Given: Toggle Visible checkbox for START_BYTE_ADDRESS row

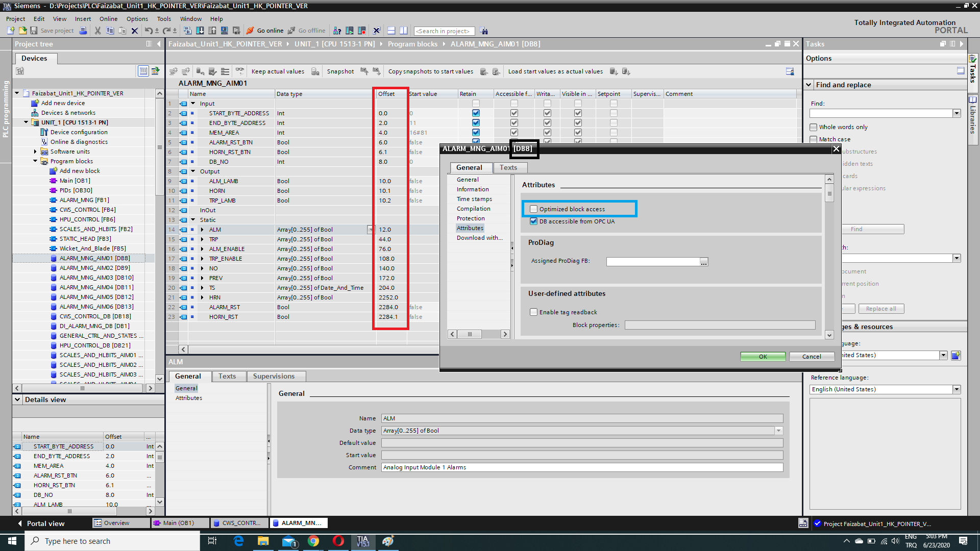Looking at the screenshot, I should 578,113.
